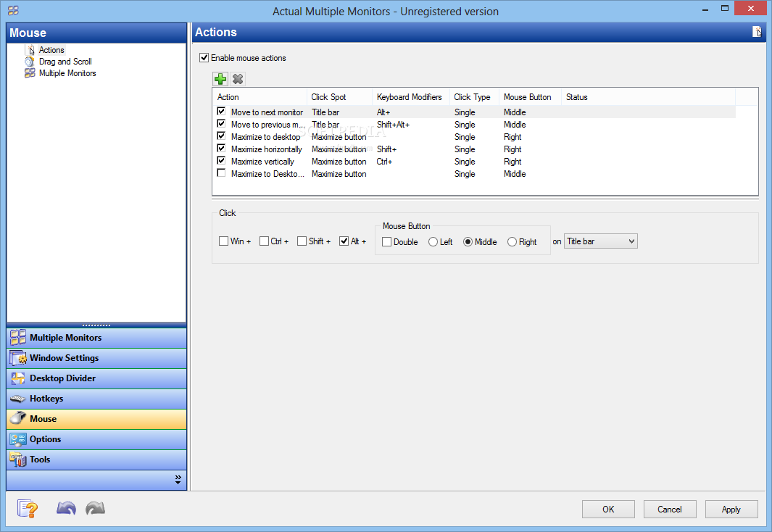Image resolution: width=772 pixels, height=532 pixels.
Task: Enable the Win + modifier checkbox
Action: pos(223,241)
